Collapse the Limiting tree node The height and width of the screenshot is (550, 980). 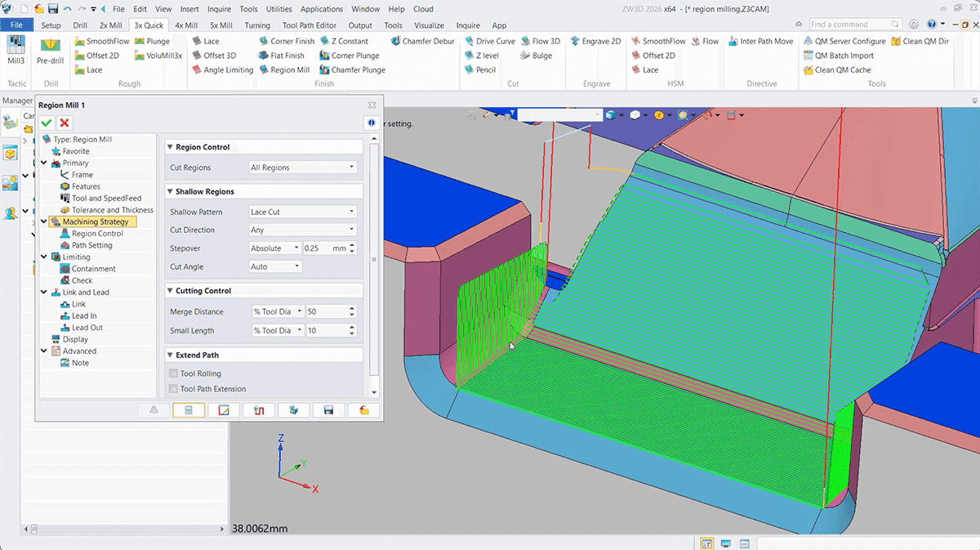pos(45,257)
